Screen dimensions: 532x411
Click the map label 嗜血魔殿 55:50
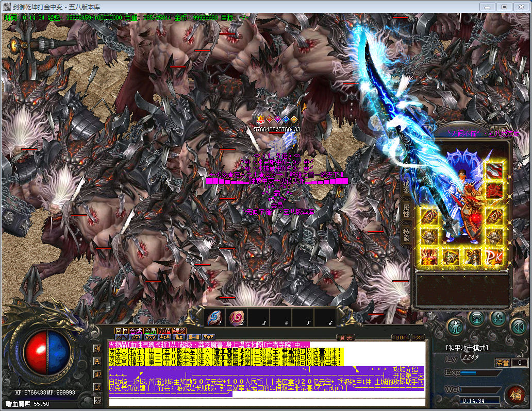pos(28,404)
